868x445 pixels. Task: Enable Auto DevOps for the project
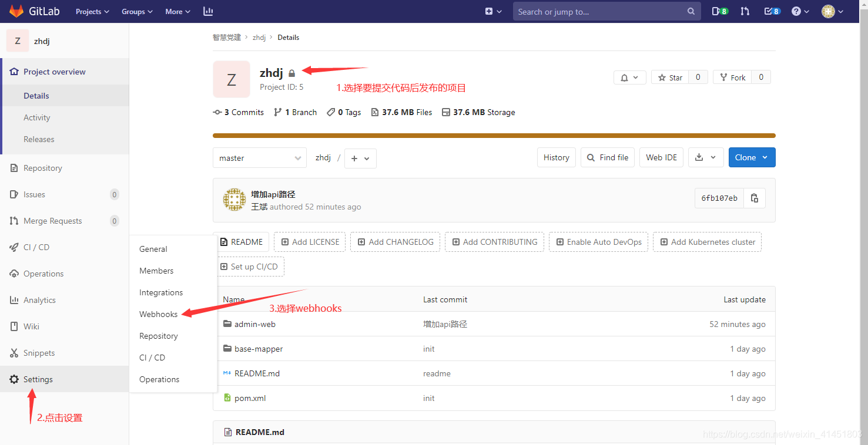point(598,241)
